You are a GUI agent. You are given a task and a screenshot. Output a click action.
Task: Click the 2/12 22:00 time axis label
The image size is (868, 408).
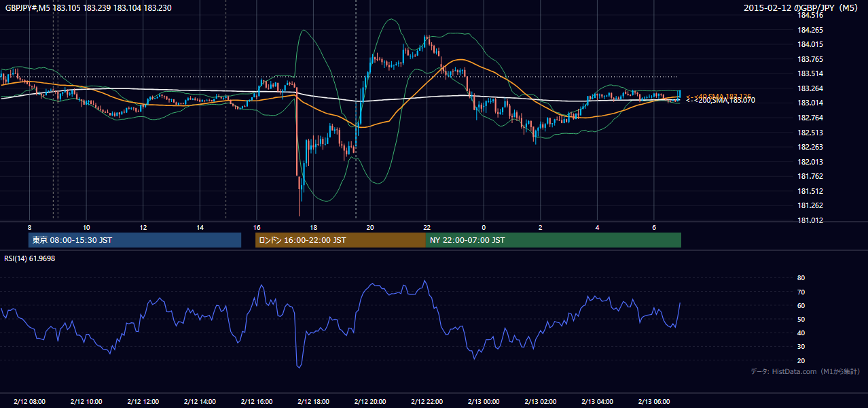coord(427,402)
